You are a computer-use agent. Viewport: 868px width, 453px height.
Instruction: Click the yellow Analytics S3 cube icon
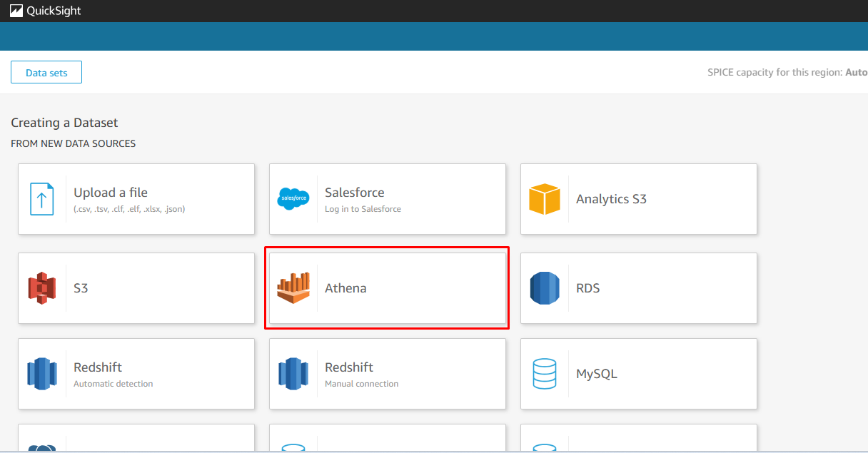[544, 199]
